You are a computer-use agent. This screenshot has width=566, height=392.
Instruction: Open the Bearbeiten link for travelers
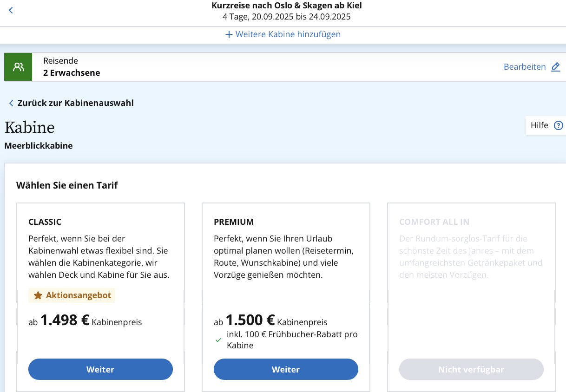point(524,67)
